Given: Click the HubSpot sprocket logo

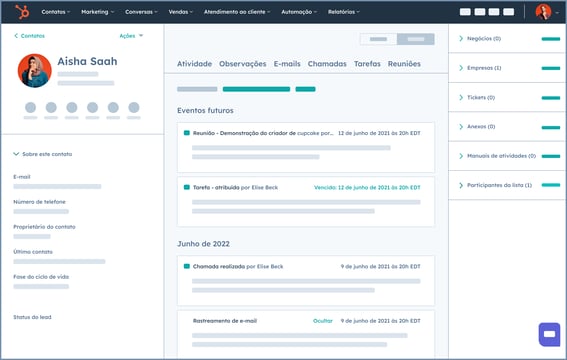Looking at the screenshot, I should tap(22, 12).
